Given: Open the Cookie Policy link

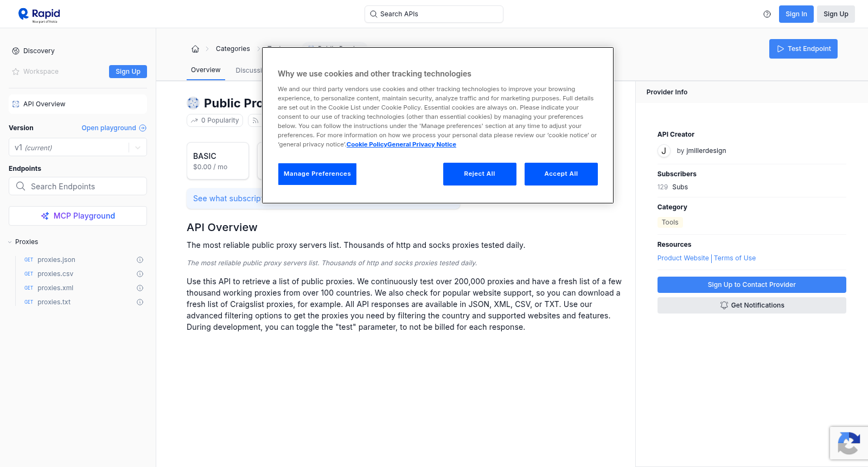Looking at the screenshot, I should [x=367, y=145].
